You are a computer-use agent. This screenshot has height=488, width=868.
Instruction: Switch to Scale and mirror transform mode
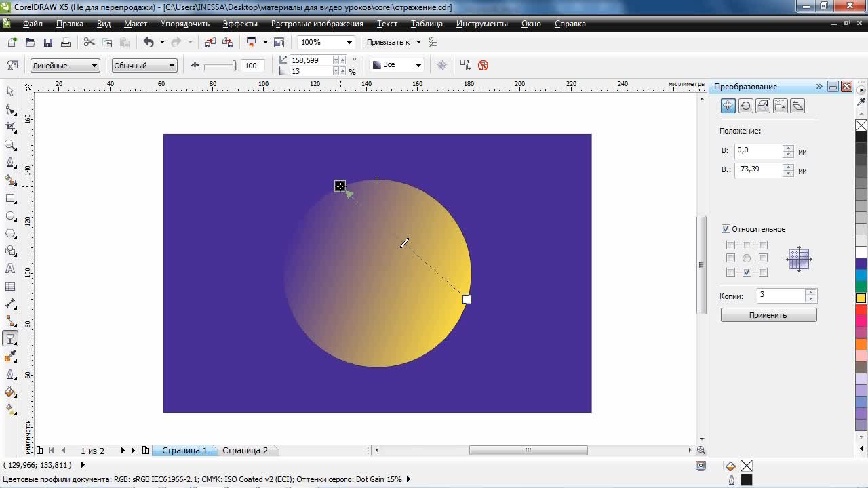(x=763, y=106)
